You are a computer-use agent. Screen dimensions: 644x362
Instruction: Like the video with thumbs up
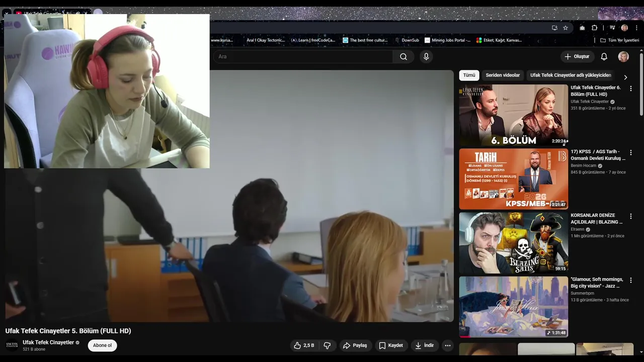[x=304, y=345]
